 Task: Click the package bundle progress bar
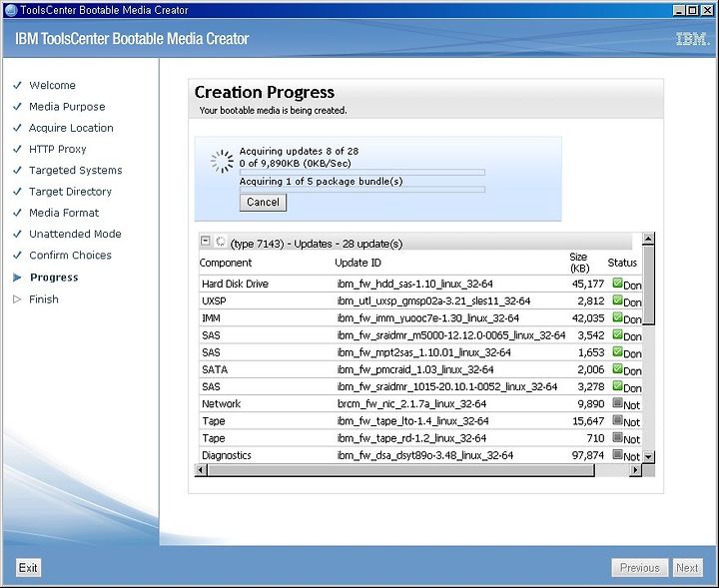(x=362, y=190)
